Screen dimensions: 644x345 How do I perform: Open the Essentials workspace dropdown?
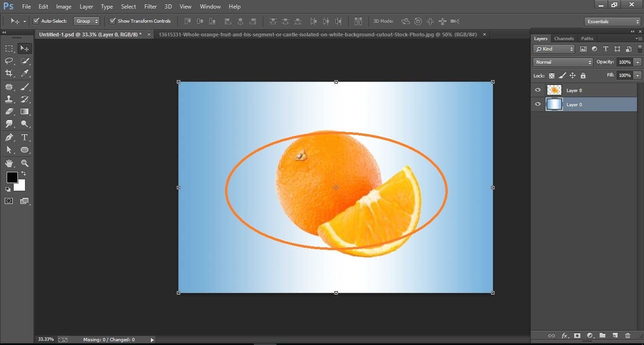click(x=611, y=21)
